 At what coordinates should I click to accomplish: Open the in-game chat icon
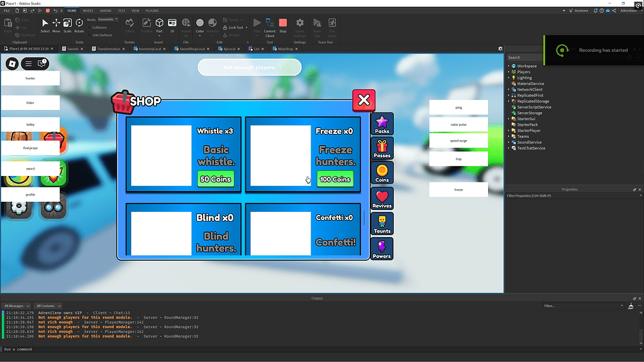pos(42,63)
